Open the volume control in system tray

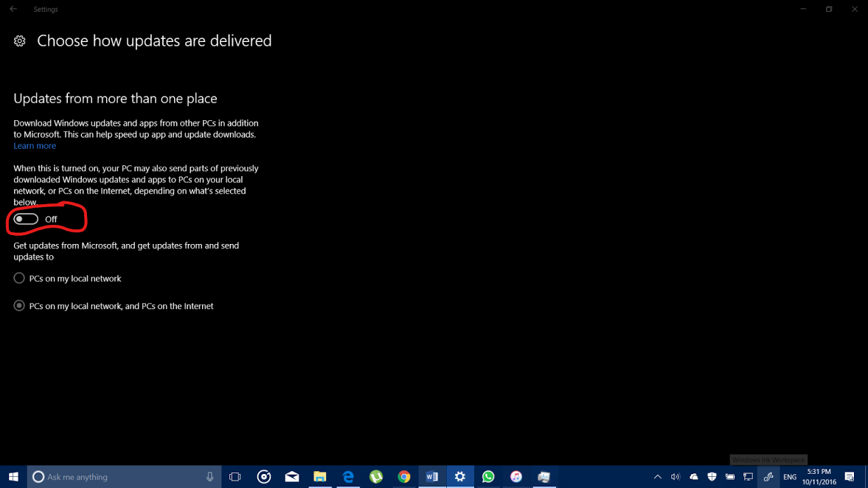click(x=676, y=477)
